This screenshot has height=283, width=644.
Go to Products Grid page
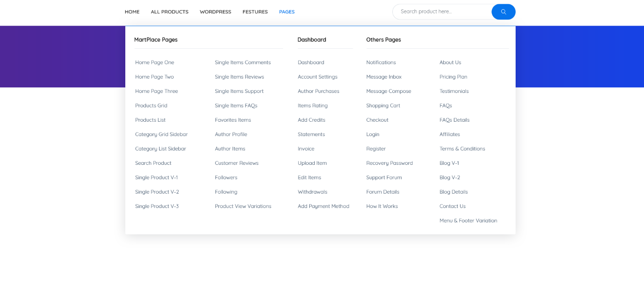pyautogui.click(x=151, y=106)
